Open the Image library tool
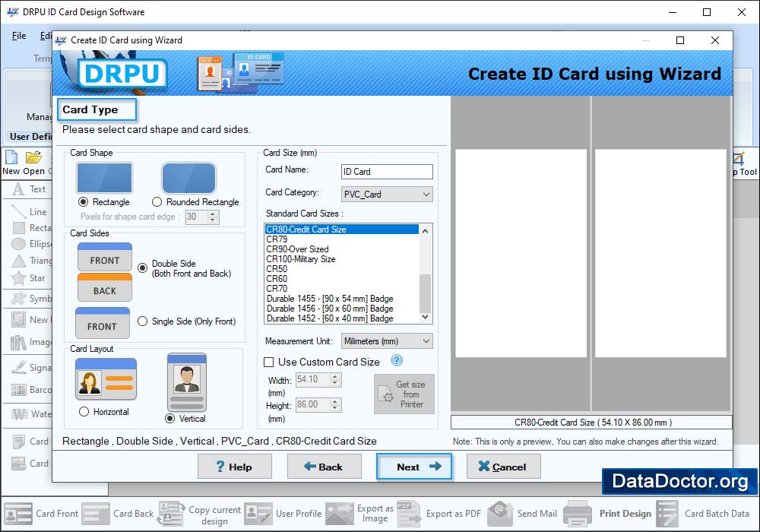The image size is (760, 532). 30,342
